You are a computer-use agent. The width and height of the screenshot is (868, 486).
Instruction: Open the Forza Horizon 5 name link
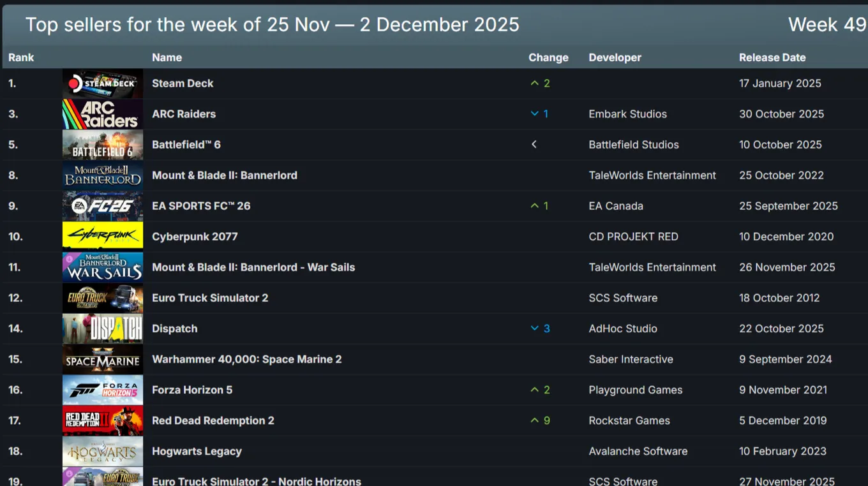click(x=192, y=390)
